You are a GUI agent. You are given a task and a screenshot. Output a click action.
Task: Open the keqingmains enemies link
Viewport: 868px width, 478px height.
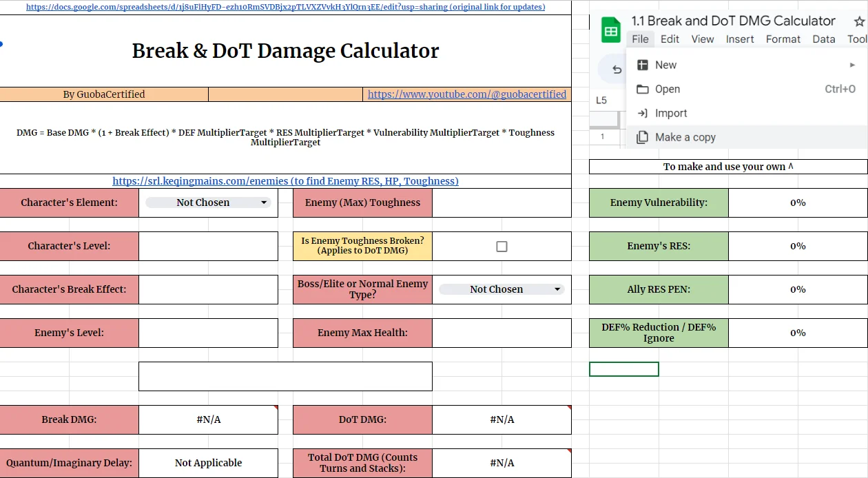[285, 180]
